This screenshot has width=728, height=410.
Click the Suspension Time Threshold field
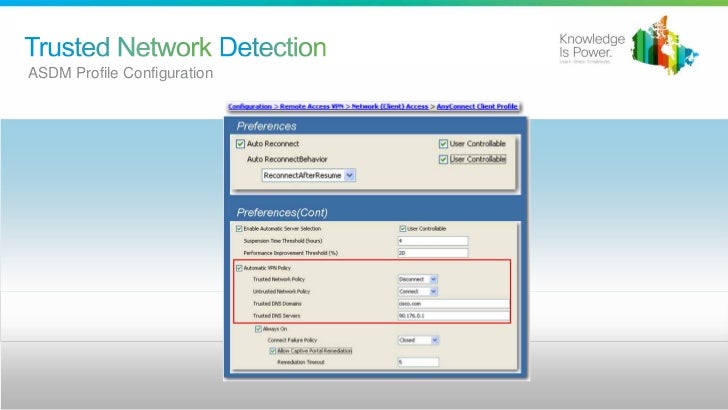(x=433, y=241)
